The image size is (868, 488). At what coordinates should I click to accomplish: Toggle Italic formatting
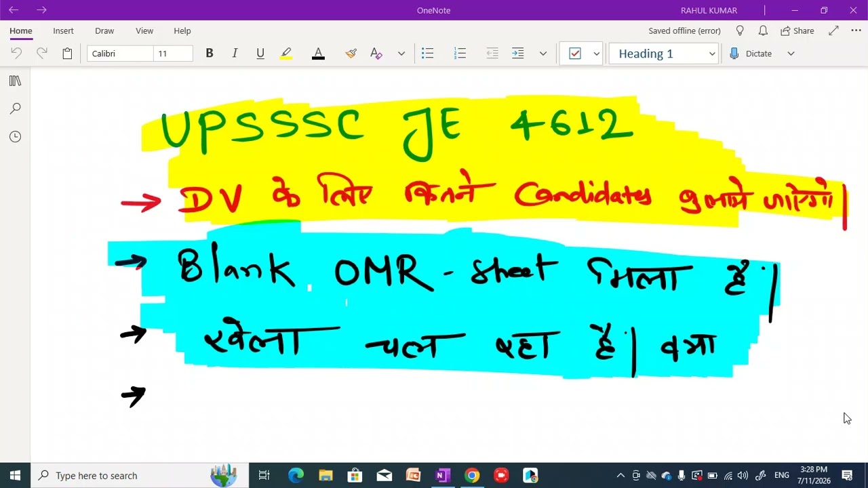[x=235, y=54]
